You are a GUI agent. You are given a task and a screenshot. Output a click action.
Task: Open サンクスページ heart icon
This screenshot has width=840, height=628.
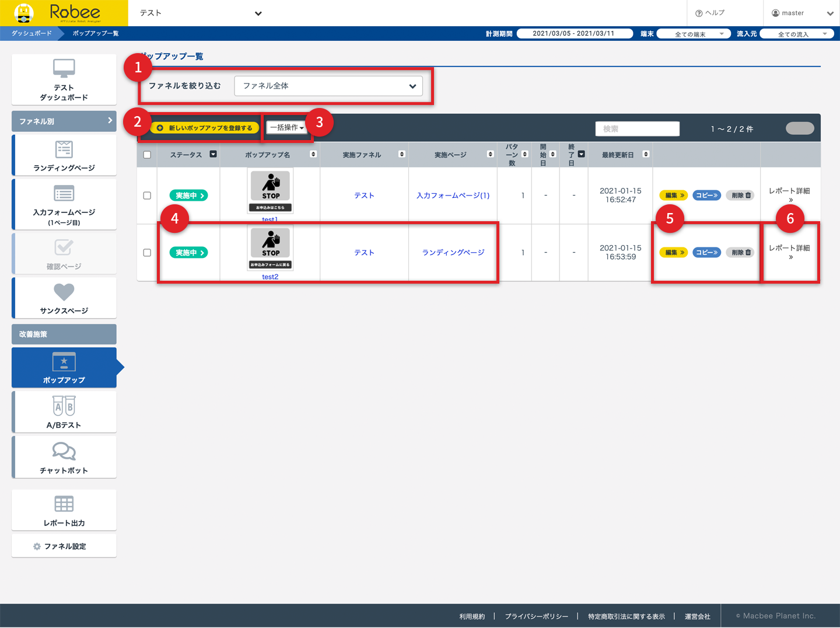(x=64, y=292)
